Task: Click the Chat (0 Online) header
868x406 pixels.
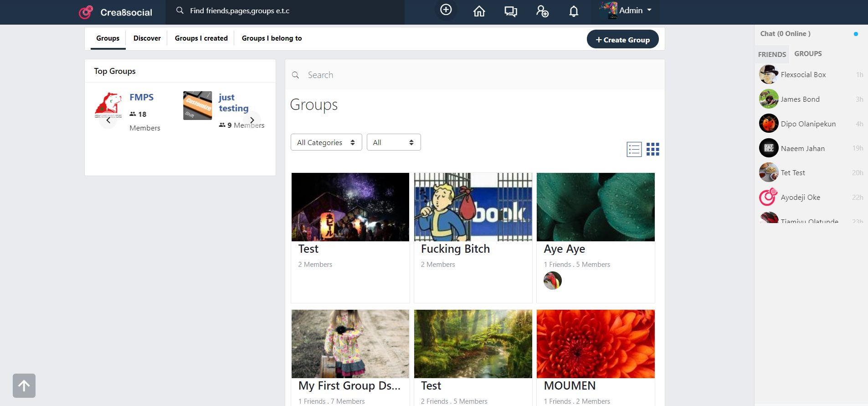Action: point(786,34)
